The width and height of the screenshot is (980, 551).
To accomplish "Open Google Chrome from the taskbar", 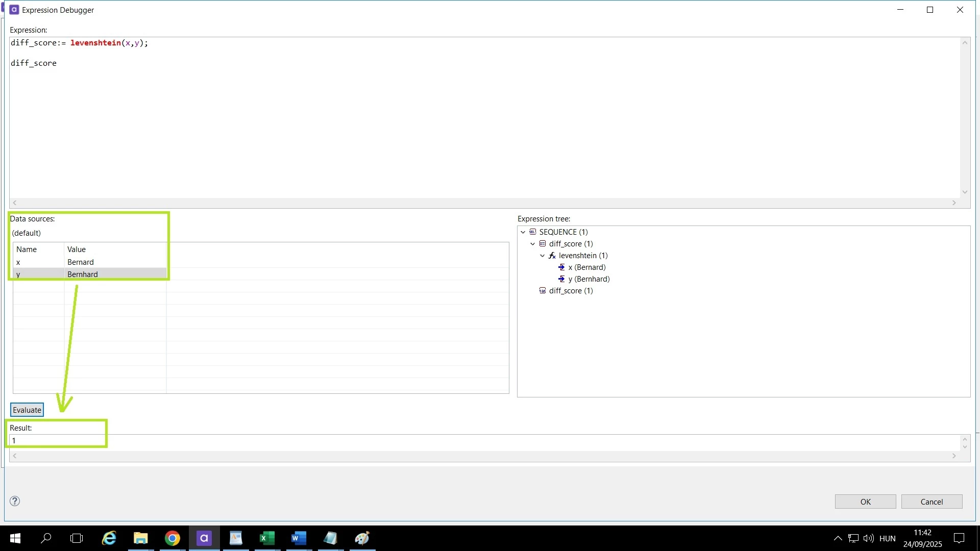I will click(x=173, y=538).
